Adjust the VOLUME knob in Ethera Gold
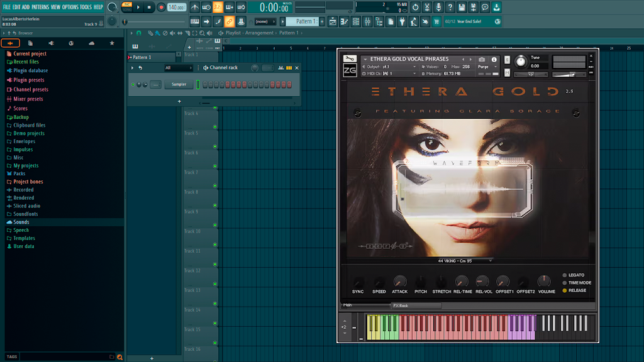Image resolution: width=644 pixels, height=362 pixels. tap(544, 281)
